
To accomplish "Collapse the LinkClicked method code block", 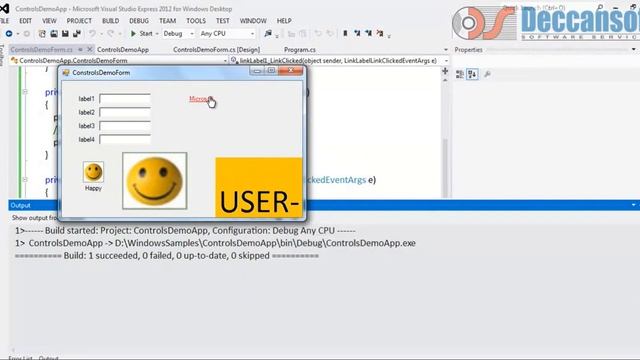I will coord(25,179).
